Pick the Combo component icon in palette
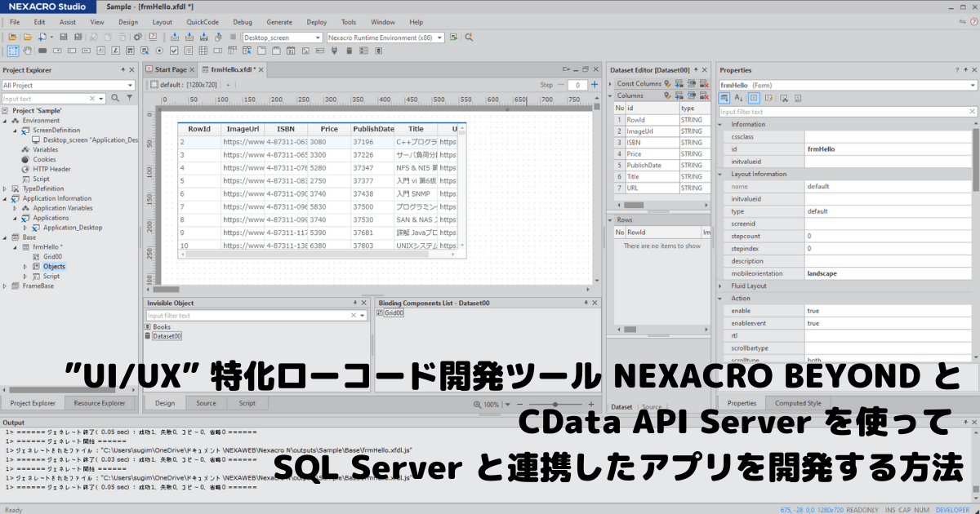The height and width of the screenshot is (514, 980). coord(57,51)
